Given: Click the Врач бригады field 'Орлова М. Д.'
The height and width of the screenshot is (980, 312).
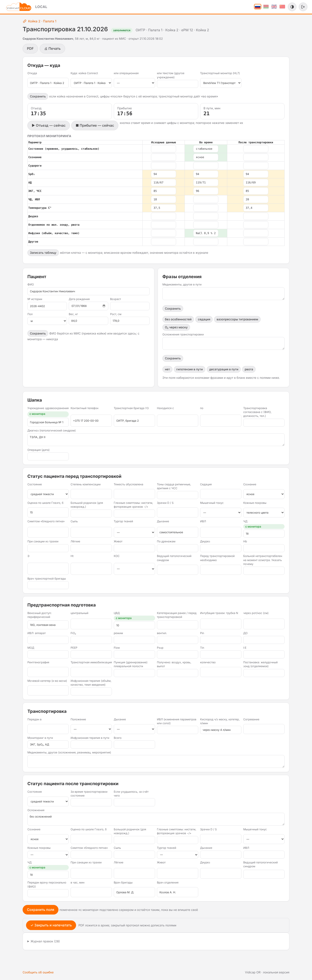Looking at the screenshot, I should pyautogui.click(x=134, y=892).
